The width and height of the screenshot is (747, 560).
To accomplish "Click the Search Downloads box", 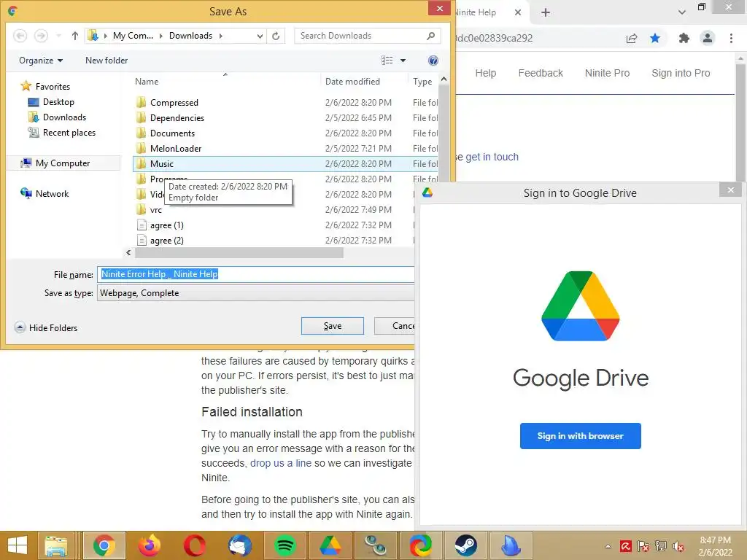I will 360,36.
